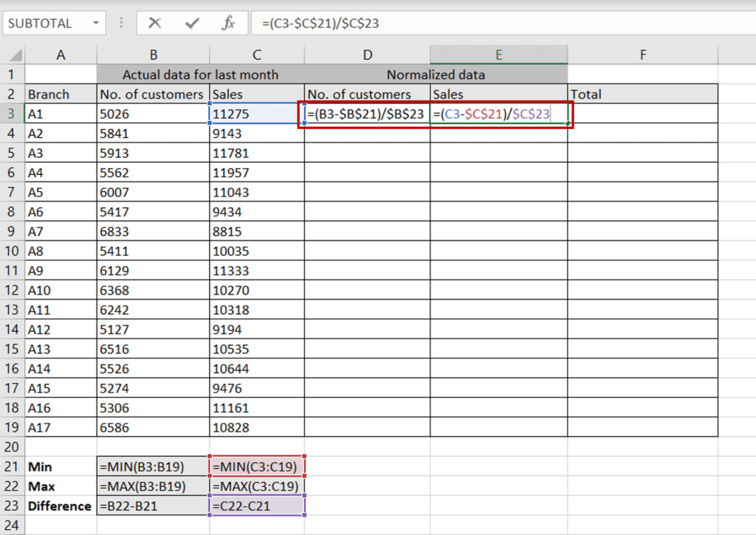
Task: Expand the Name Box dropdown arrow
Action: click(x=96, y=23)
